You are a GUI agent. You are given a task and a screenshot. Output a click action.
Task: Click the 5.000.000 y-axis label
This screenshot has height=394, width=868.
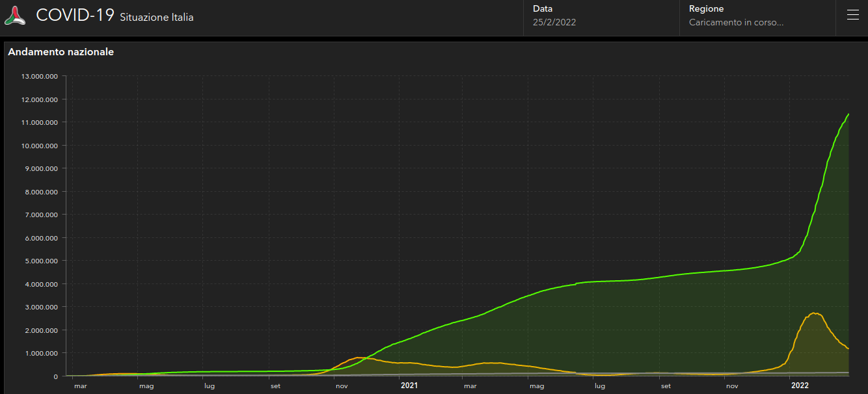point(42,261)
